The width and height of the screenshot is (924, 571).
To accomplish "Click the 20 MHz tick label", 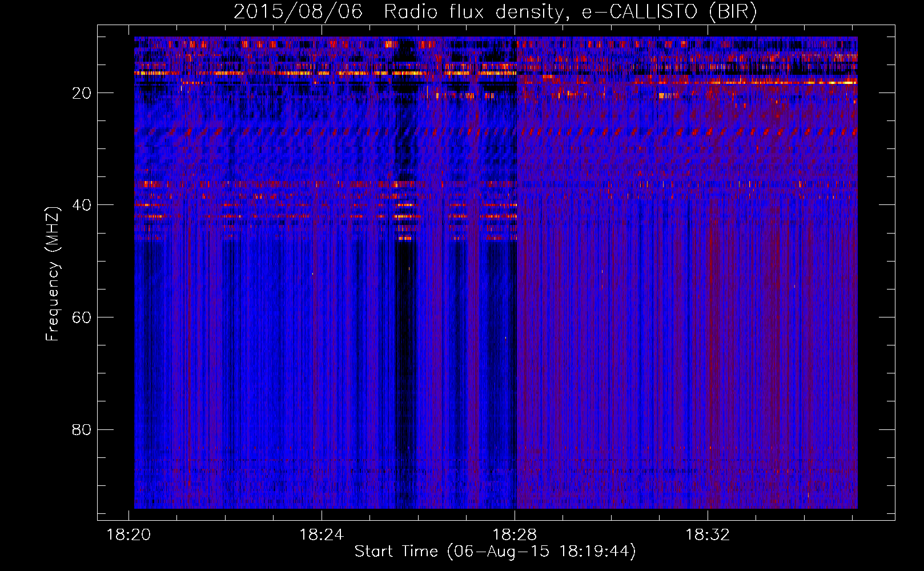I will tap(82, 93).
